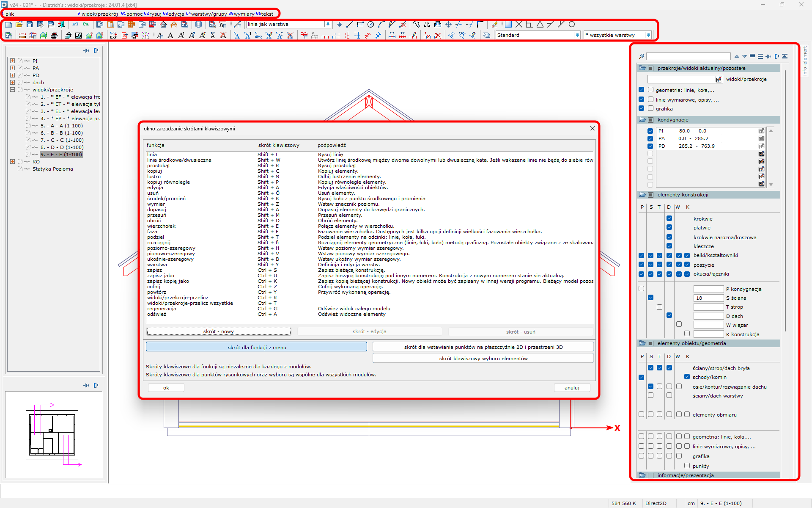This screenshot has width=812, height=508.
Task: Enable the punkty checkbox
Action: (687, 466)
